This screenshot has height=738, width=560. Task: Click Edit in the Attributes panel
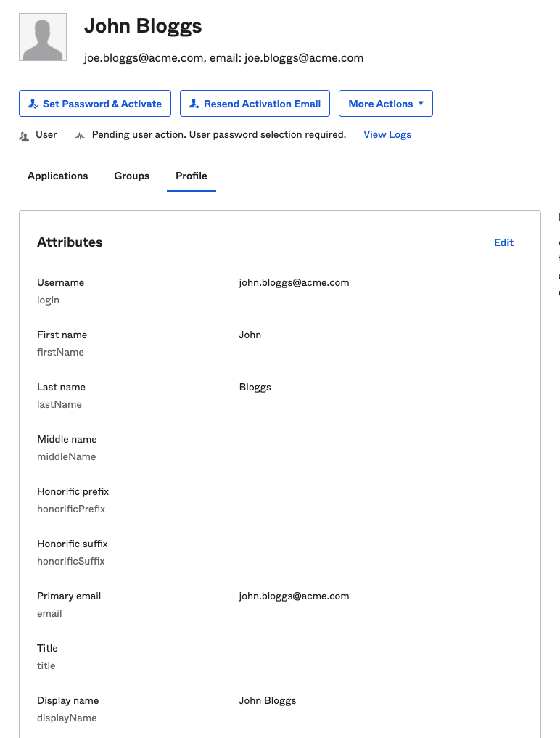(503, 242)
